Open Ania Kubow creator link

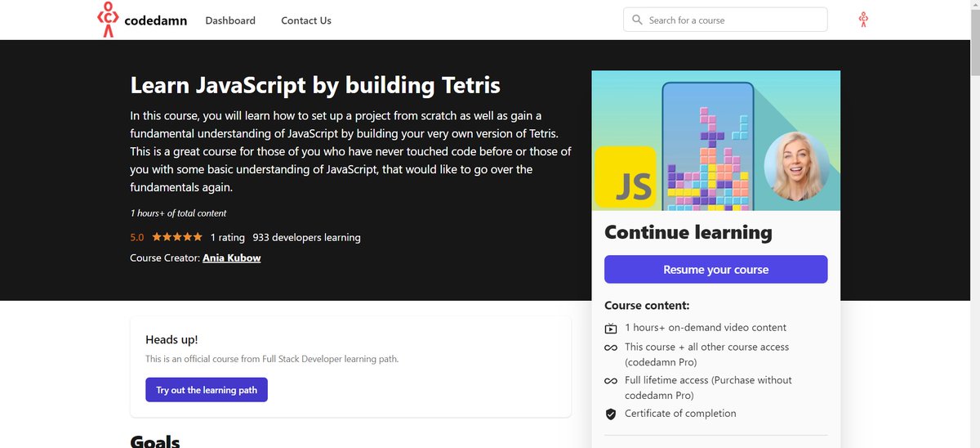[232, 258]
